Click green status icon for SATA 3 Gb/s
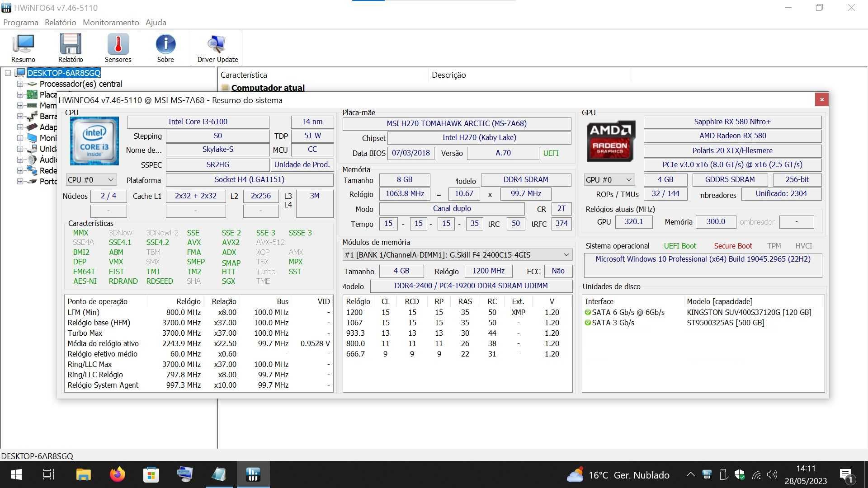Screen dimensions: 868x488 pos(588,323)
